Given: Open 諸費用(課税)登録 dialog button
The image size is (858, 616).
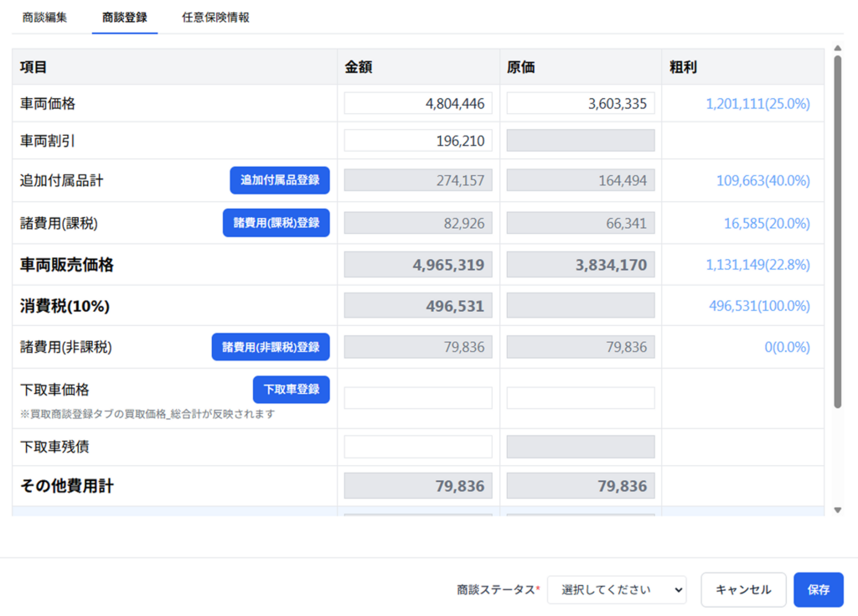Looking at the screenshot, I should pyautogui.click(x=277, y=223).
